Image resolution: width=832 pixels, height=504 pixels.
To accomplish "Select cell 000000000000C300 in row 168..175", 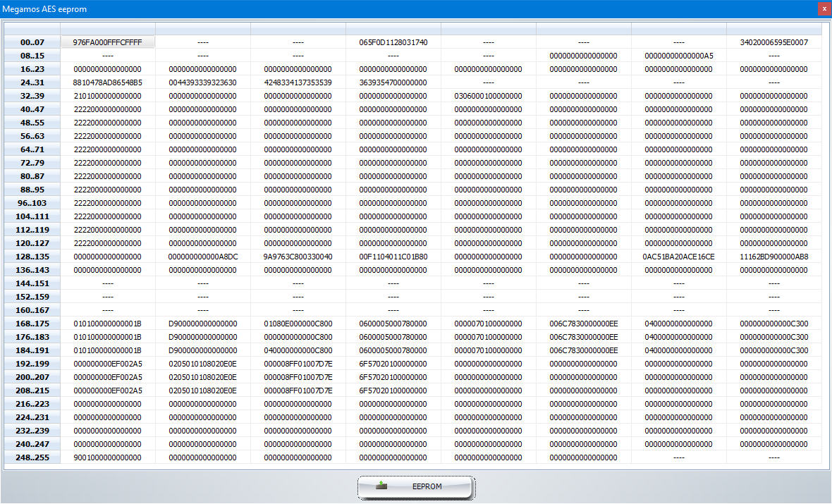I will 774,324.
